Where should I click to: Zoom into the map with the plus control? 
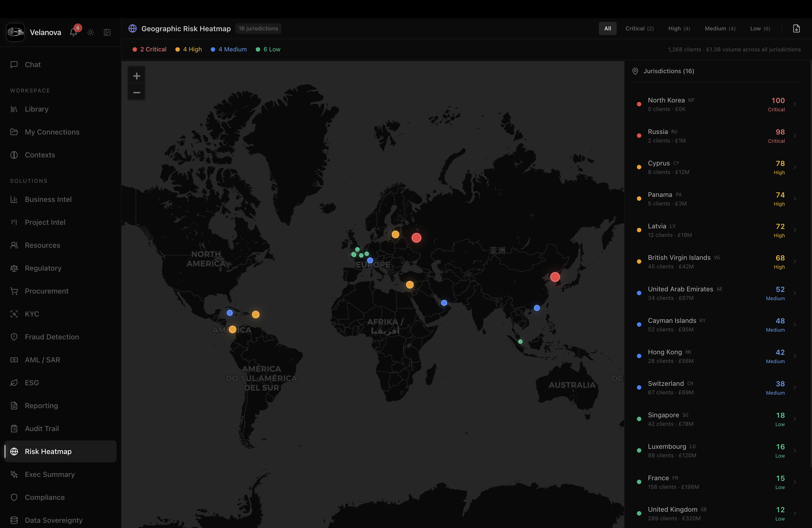pos(136,76)
